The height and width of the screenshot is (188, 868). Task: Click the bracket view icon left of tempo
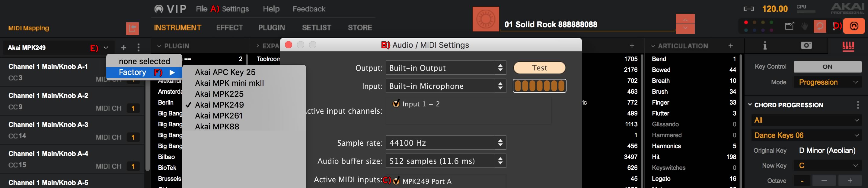[x=748, y=9]
